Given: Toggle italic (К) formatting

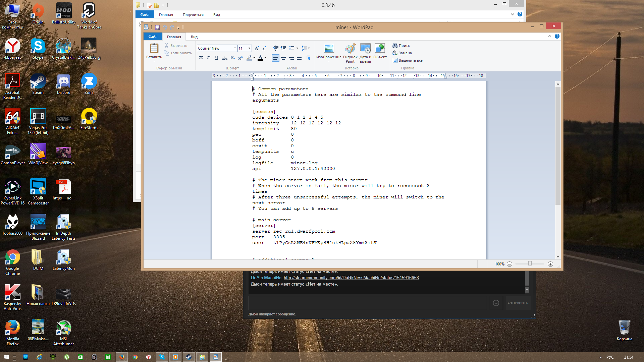Looking at the screenshot, I should click(x=209, y=58).
